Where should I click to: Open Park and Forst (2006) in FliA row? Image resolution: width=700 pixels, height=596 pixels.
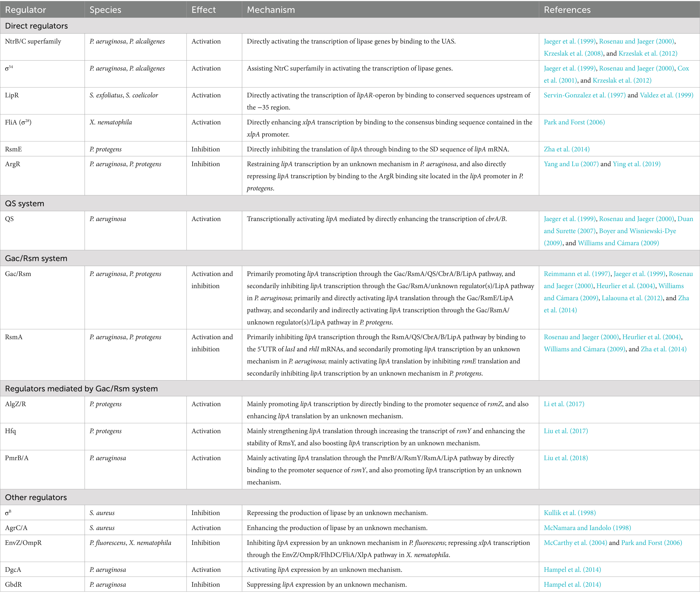[x=574, y=122]
